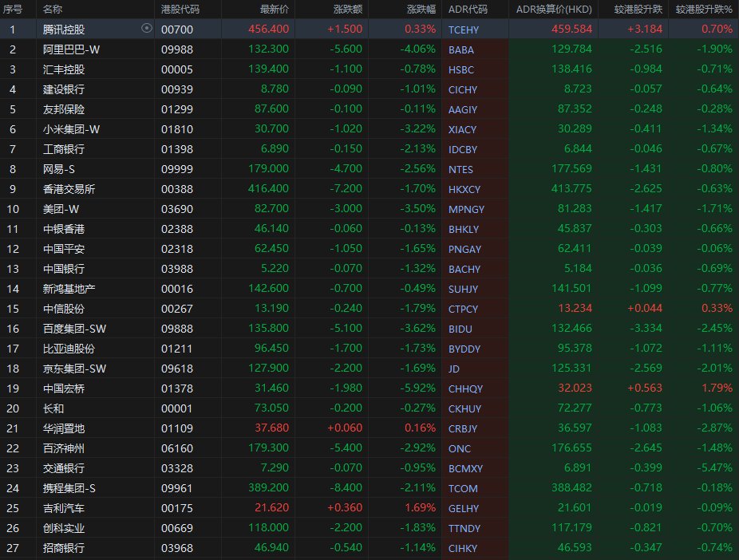Select the 网易-S stock name
This screenshot has width=739, height=560.
(58, 169)
